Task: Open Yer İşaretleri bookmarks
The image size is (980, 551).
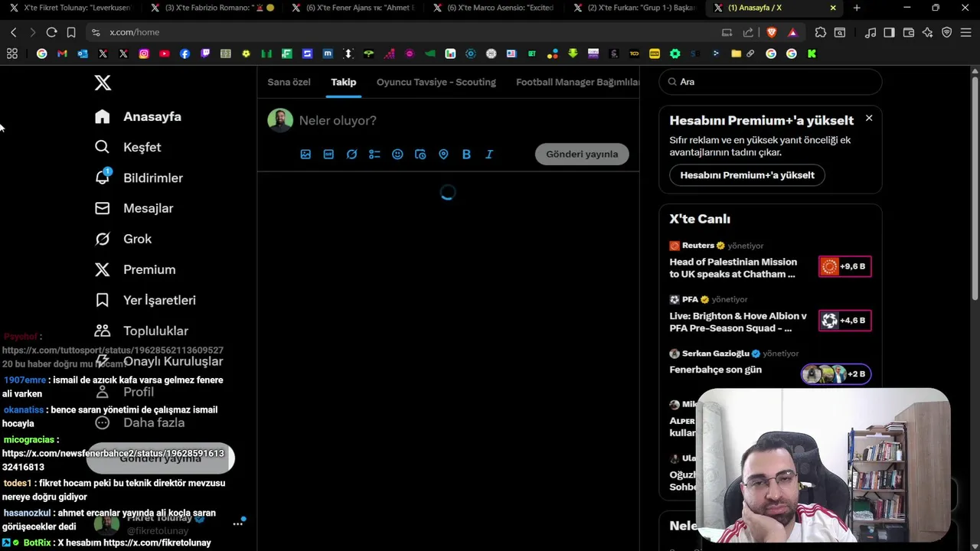Action: [x=145, y=300]
